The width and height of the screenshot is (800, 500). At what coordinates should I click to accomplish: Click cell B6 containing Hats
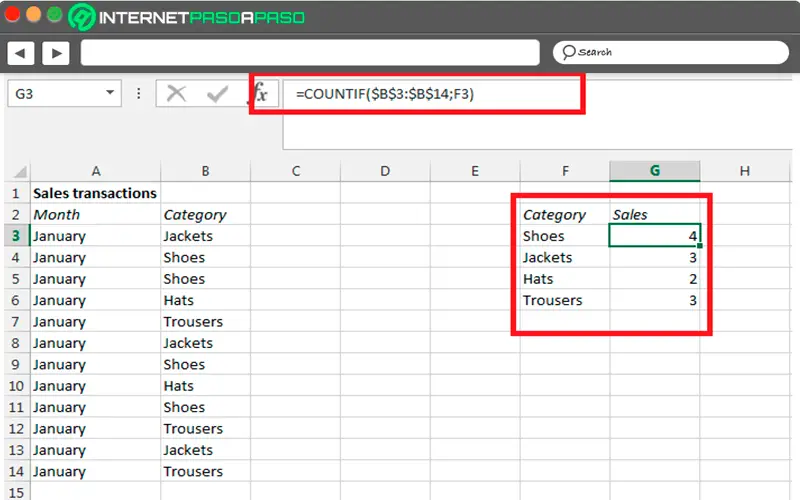point(206,301)
